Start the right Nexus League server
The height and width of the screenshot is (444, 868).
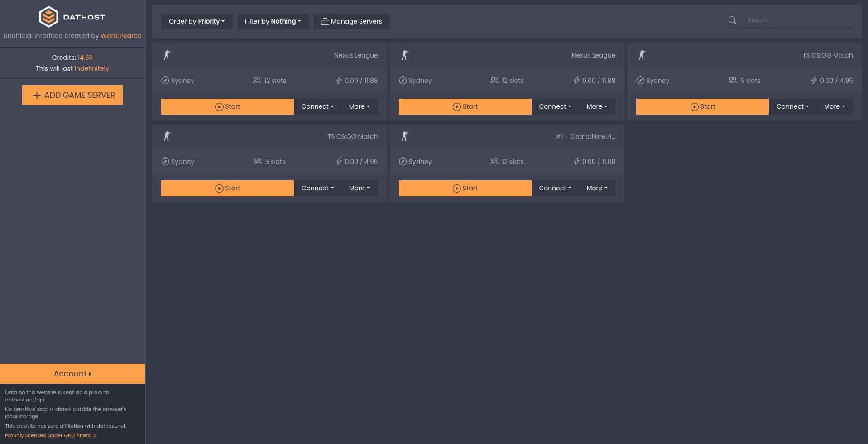(x=465, y=106)
